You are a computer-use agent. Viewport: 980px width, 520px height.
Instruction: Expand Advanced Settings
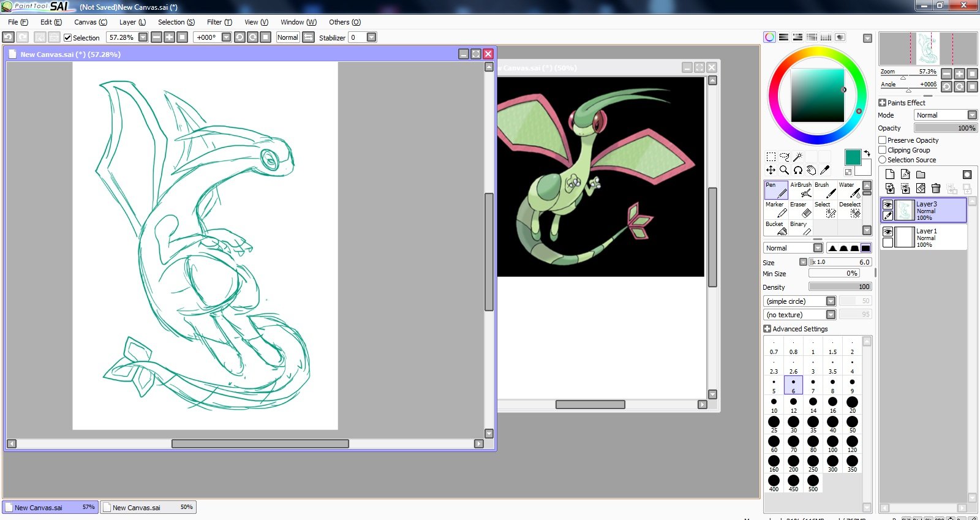point(767,329)
